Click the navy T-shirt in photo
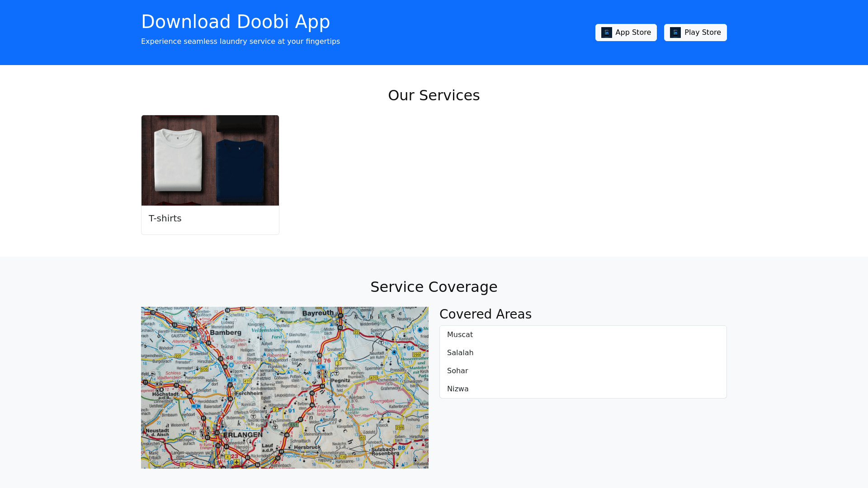The width and height of the screenshot is (868, 488). coord(240,169)
